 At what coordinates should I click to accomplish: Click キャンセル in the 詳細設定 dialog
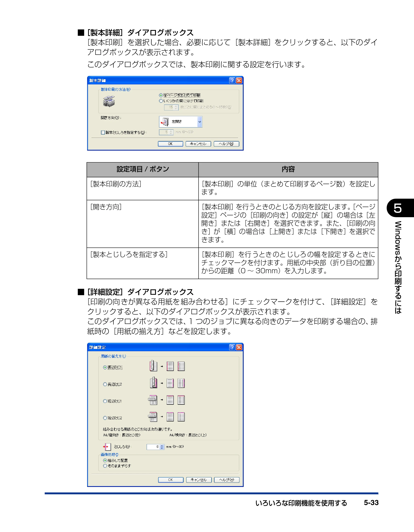pos(199,480)
